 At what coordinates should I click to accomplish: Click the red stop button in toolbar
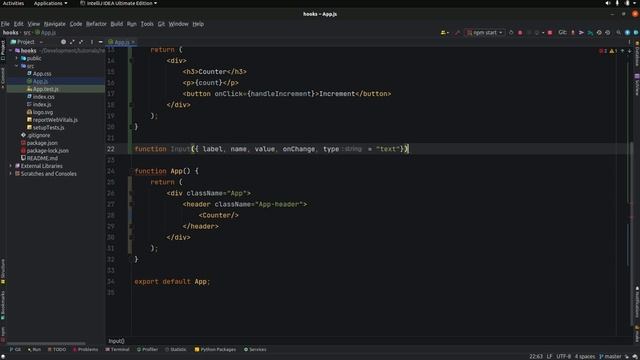pyautogui.click(x=550, y=33)
